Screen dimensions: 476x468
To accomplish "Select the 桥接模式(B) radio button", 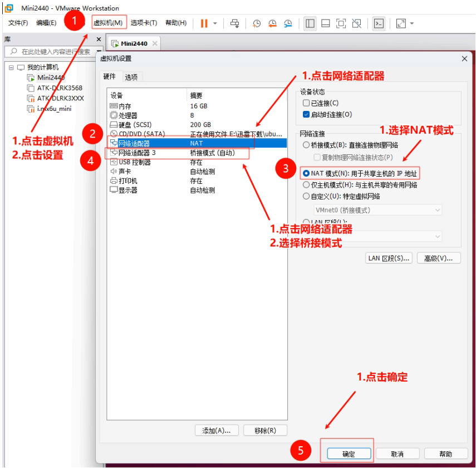I will point(306,145).
